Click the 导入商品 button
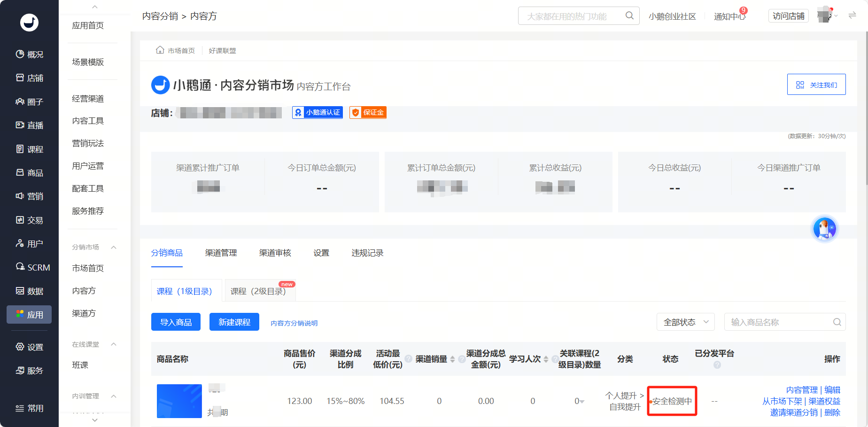Screen dimensions: 868x427 (x=176, y=322)
